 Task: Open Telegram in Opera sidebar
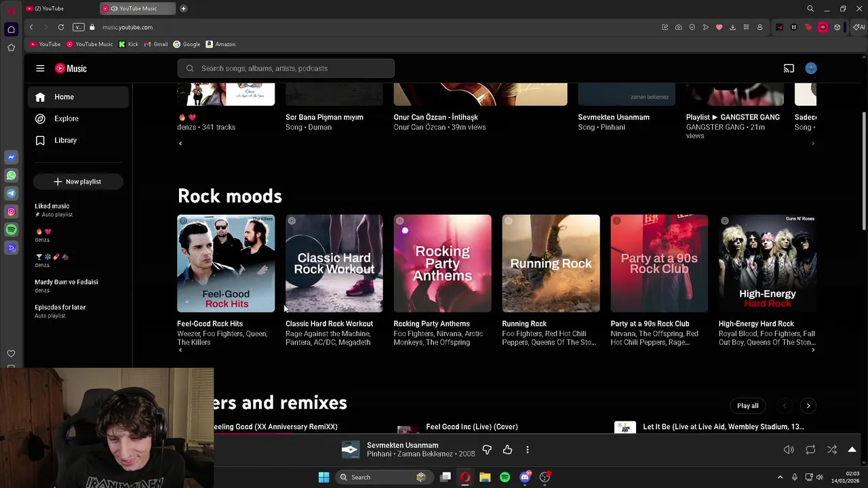11,194
